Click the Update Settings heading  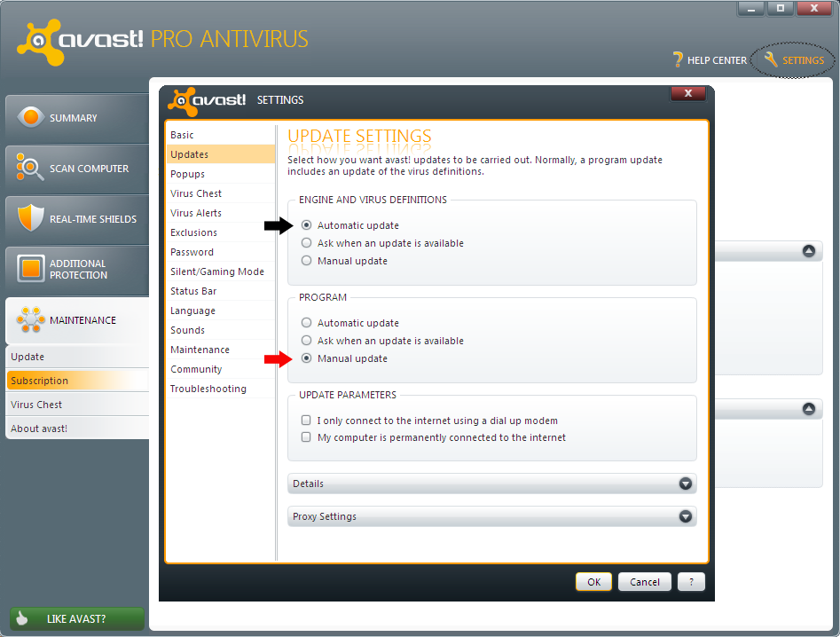pyautogui.click(x=359, y=136)
